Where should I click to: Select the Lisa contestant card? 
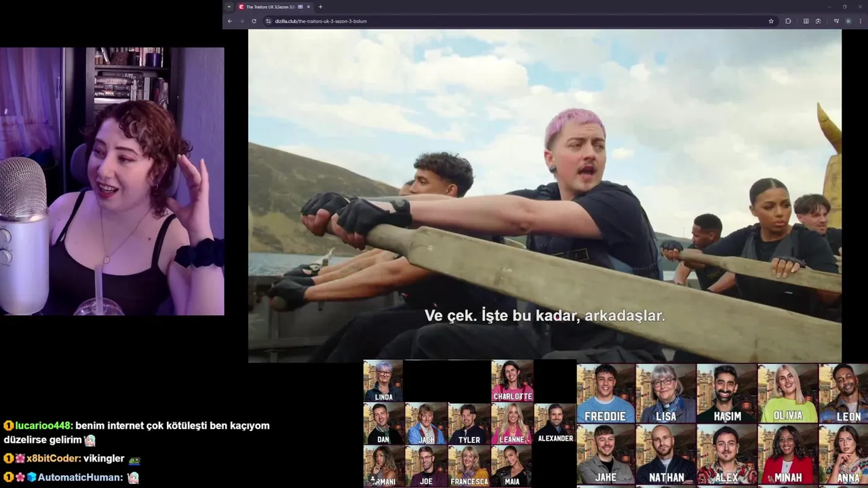[666, 394]
